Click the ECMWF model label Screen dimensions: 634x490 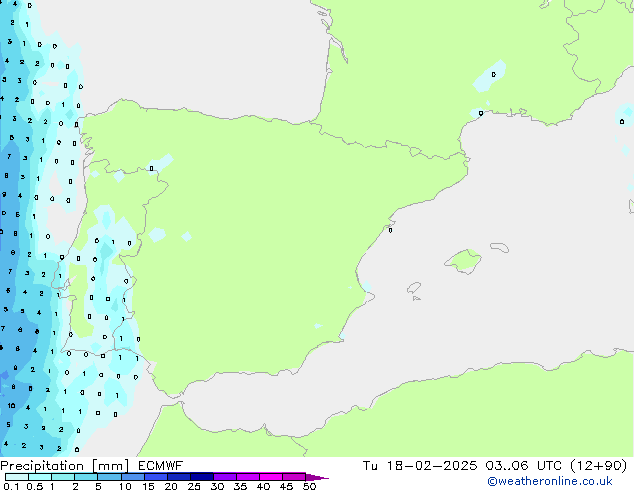pos(161,466)
